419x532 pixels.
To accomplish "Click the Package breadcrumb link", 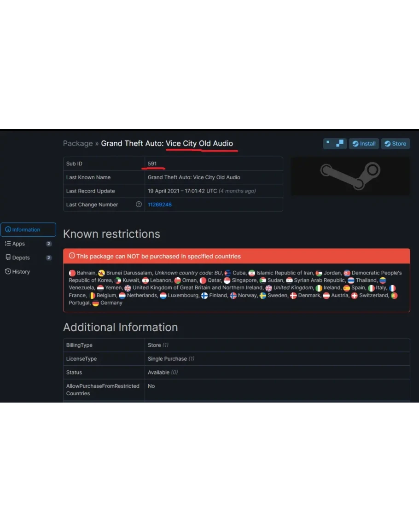I will pyautogui.click(x=78, y=143).
